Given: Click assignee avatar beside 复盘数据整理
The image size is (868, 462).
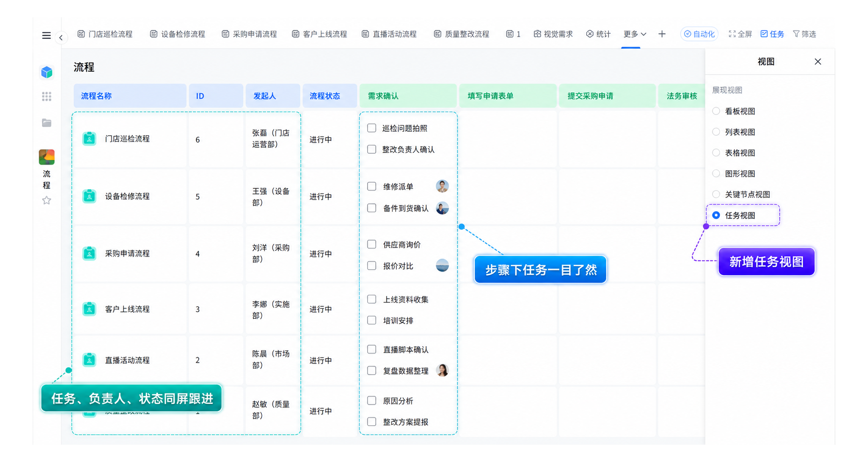Looking at the screenshot, I should pos(442,370).
